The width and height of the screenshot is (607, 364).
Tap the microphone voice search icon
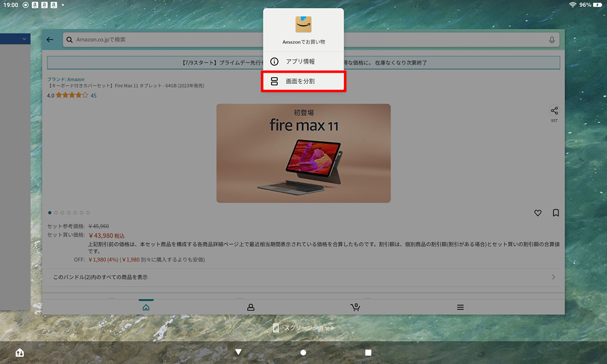tap(552, 39)
